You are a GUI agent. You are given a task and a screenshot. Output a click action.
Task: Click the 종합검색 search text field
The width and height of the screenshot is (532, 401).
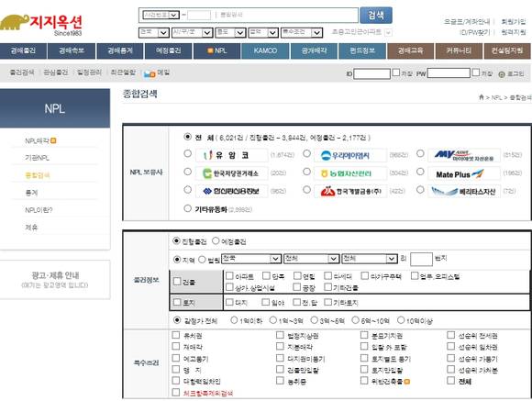pyautogui.click(x=288, y=15)
